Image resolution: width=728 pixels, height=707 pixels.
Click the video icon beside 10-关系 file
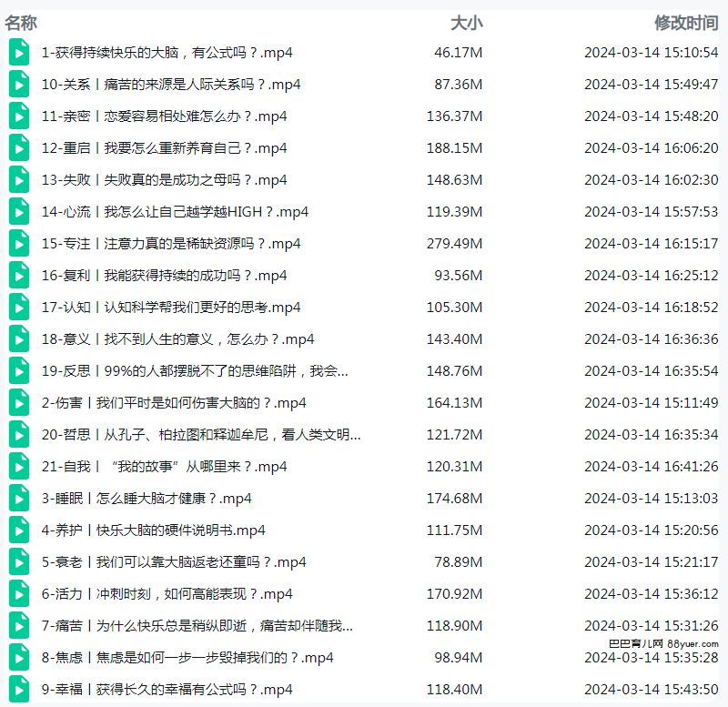[18, 85]
